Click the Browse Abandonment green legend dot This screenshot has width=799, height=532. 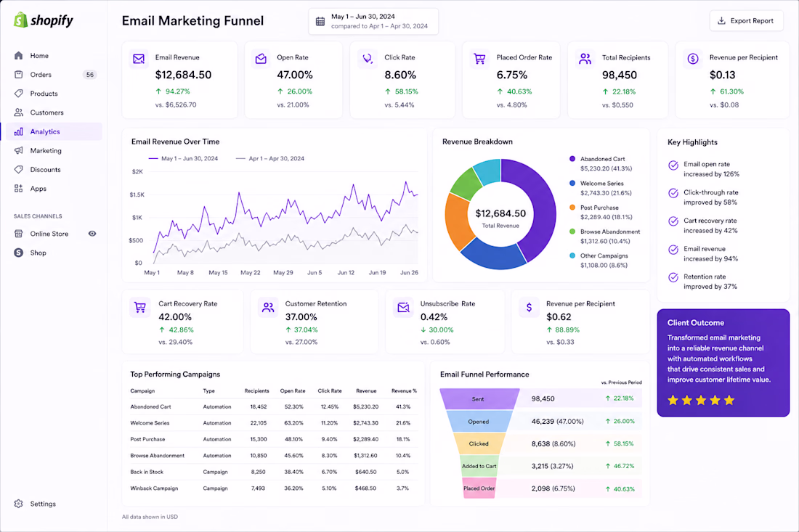572,231
